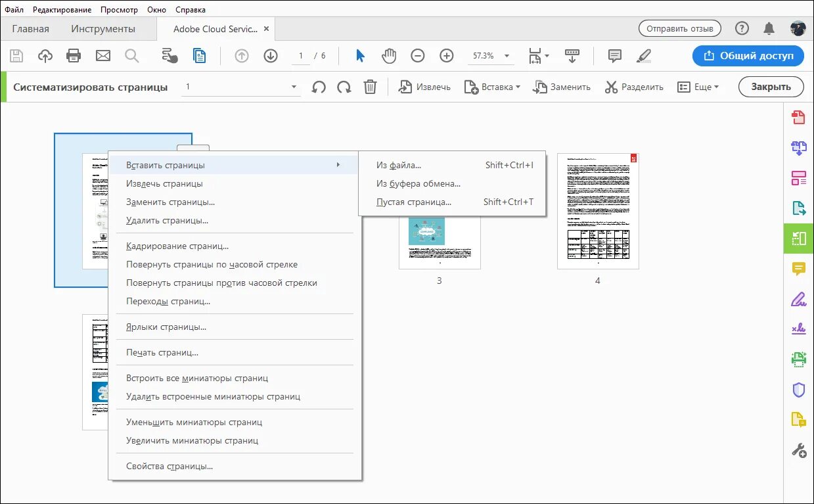The width and height of the screenshot is (814, 504).
Task: Choose Увеличить миниатюры страниц
Action: click(235, 440)
